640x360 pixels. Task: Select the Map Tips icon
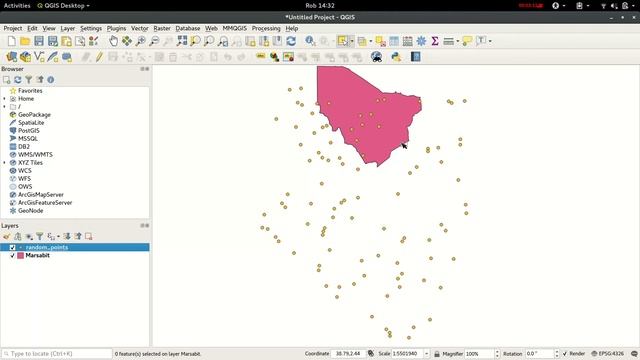coord(467,41)
